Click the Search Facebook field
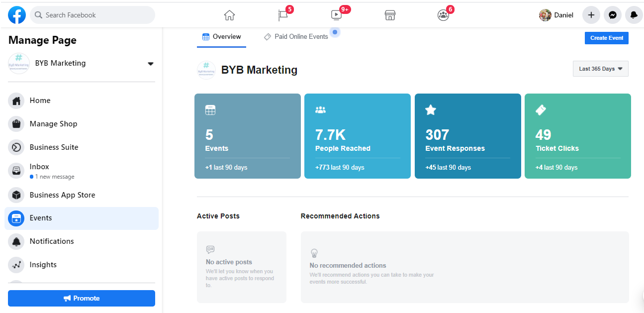The image size is (644, 313). (x=92, y=15)
